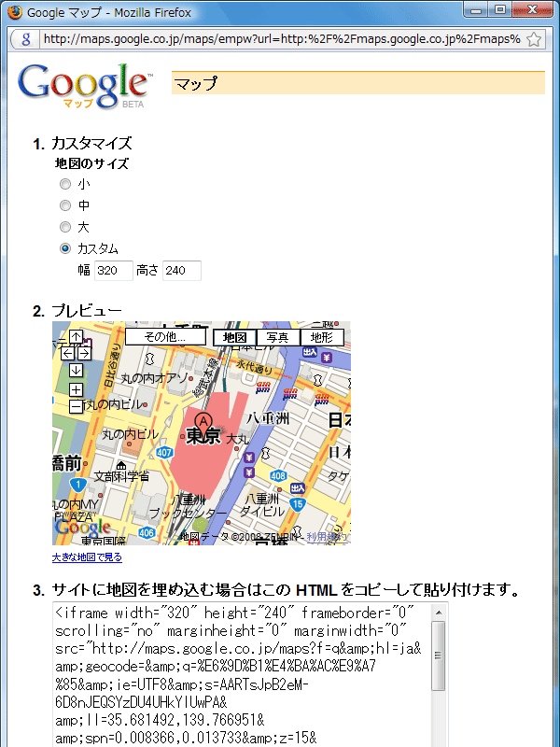The width and height of the screenshot is (560, 747).
Task: Click the Google logo on preview map
Action: (x=82, y=527)
